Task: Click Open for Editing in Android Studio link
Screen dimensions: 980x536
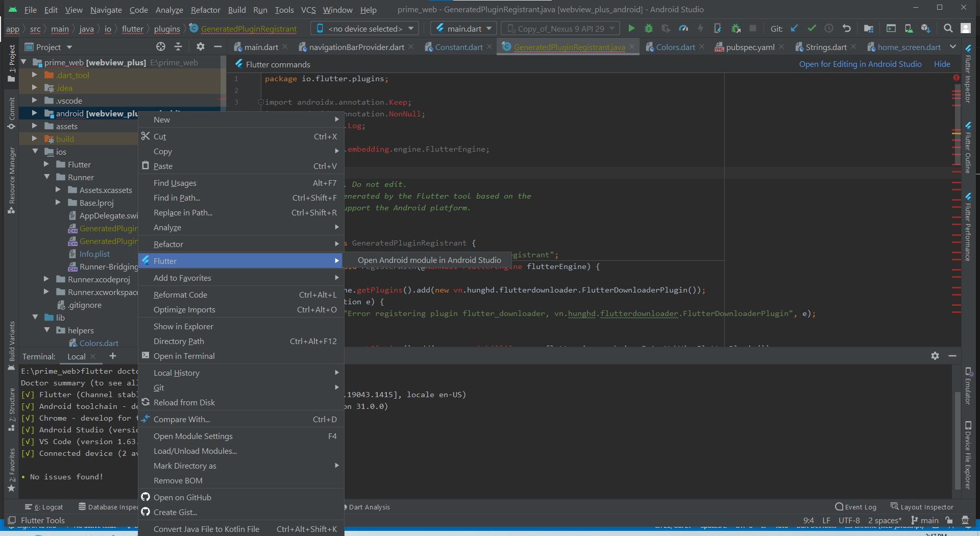Action: 860,64
